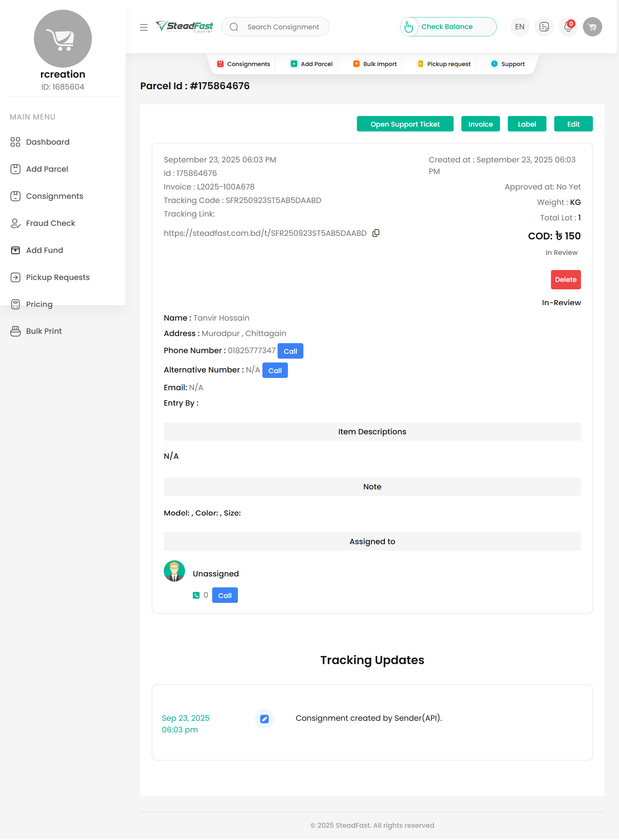Click the SteadFast Courier logo
619x840 pixels.
tap(184, 27)
